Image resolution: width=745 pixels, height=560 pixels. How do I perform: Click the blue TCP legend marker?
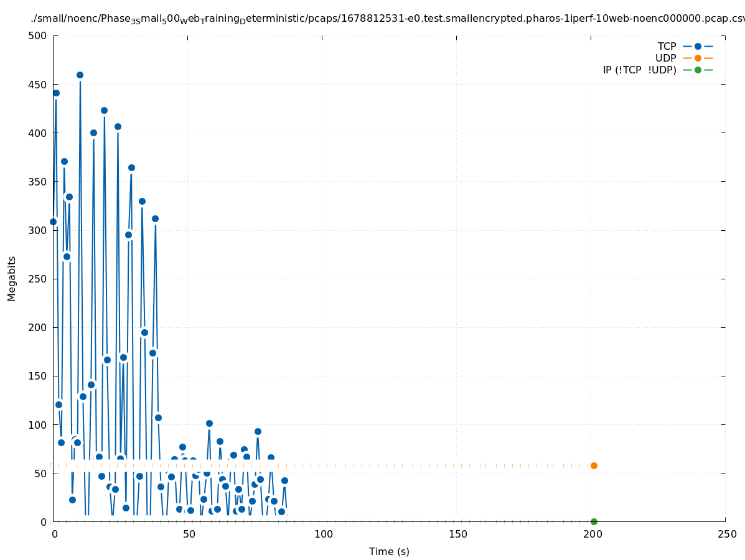(698, 46)
